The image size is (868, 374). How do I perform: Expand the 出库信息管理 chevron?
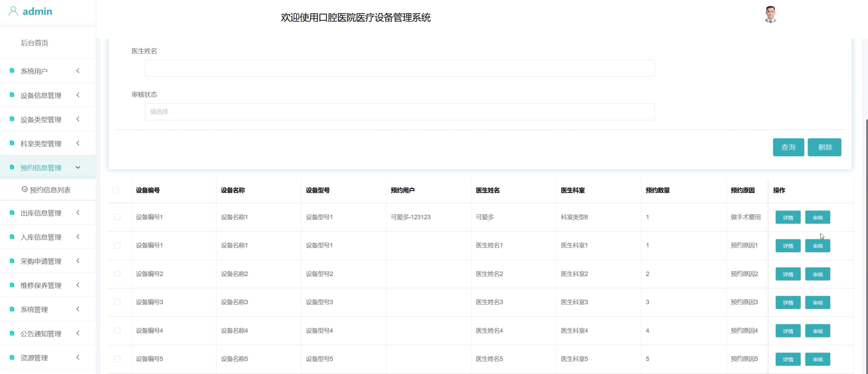[78, 213]
